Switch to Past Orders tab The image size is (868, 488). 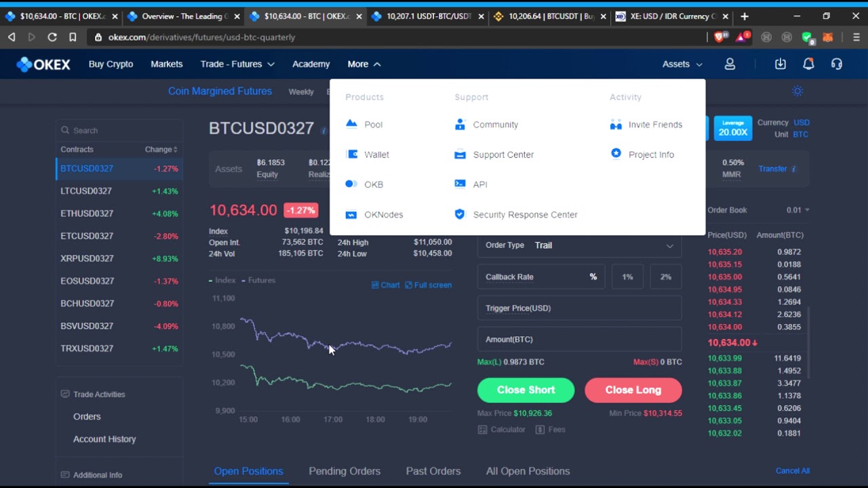tap(433, 471)
